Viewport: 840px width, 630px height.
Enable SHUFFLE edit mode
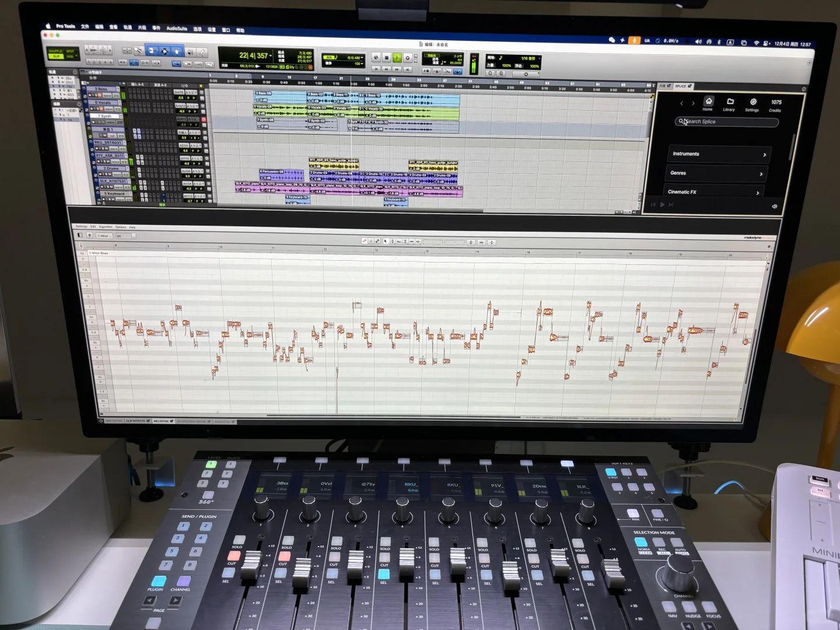(x=55, y=51)
